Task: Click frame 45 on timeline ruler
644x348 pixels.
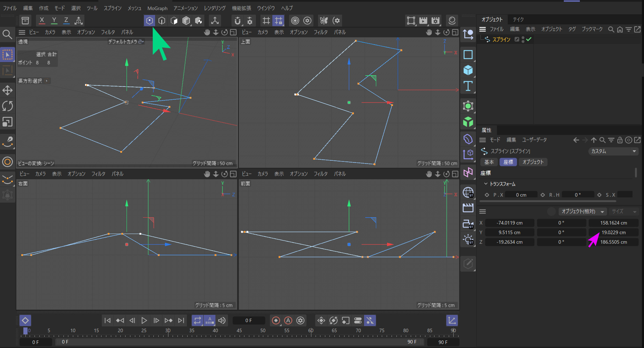Action: click(239, 331)
